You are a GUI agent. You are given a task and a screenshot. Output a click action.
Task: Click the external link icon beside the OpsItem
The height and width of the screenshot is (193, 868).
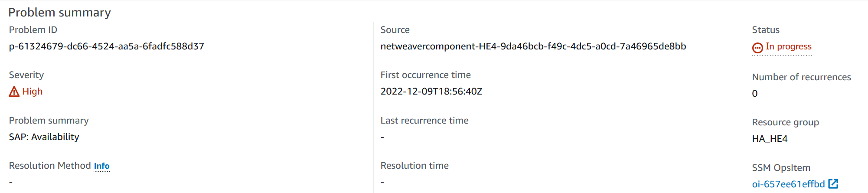point(833,184)
